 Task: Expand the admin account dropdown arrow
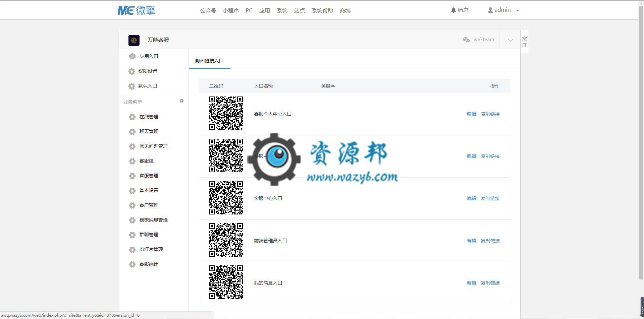518,11
